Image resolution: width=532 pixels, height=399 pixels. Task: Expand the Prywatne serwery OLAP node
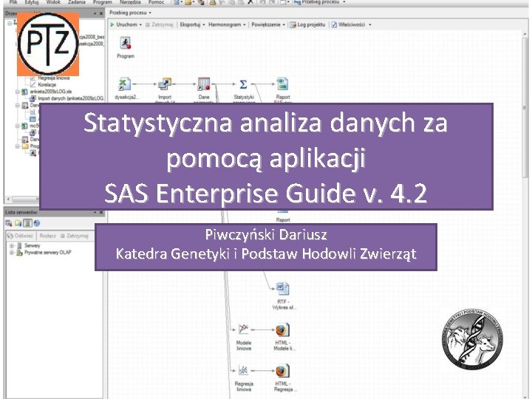[12, 253]
